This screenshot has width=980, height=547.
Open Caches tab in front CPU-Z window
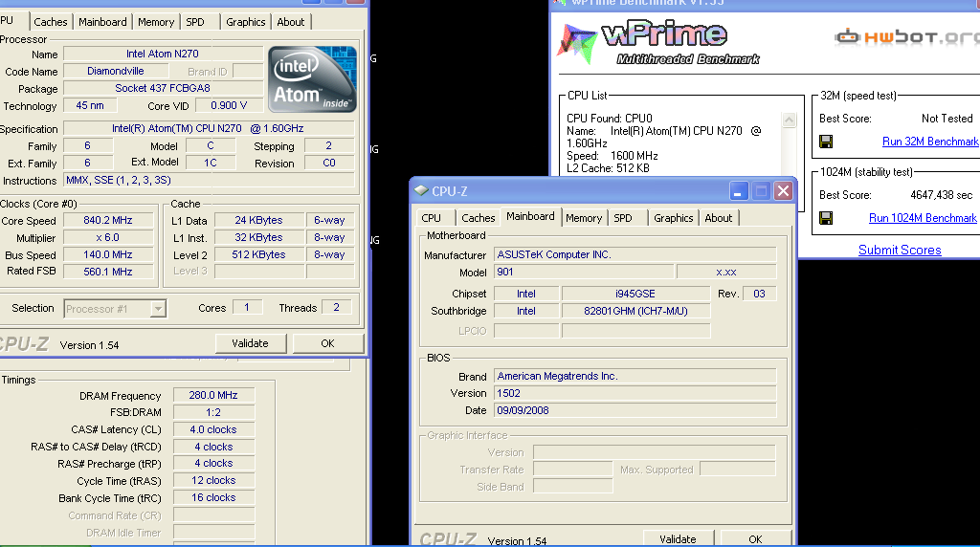point(479,218)
